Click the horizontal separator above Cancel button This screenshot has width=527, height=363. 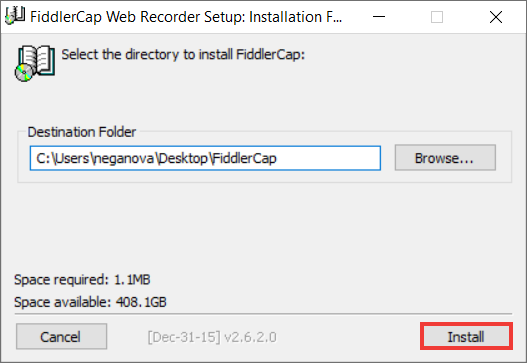[x=263, y=314]
